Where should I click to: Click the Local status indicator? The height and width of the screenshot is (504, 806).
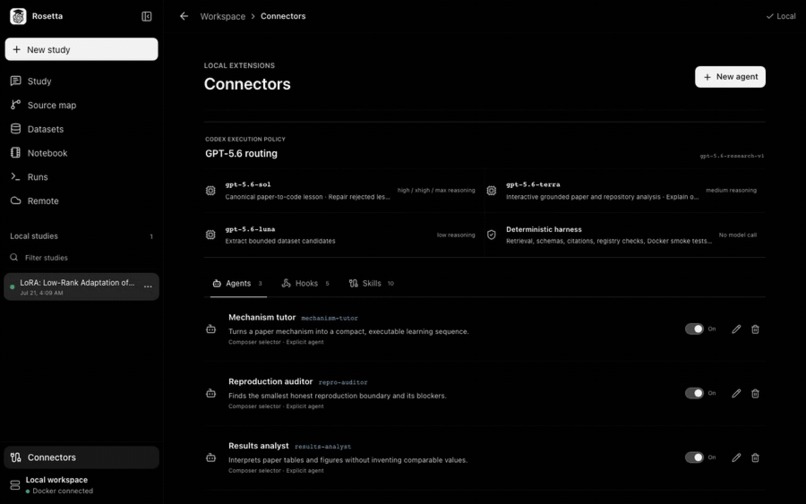[781, 16]
